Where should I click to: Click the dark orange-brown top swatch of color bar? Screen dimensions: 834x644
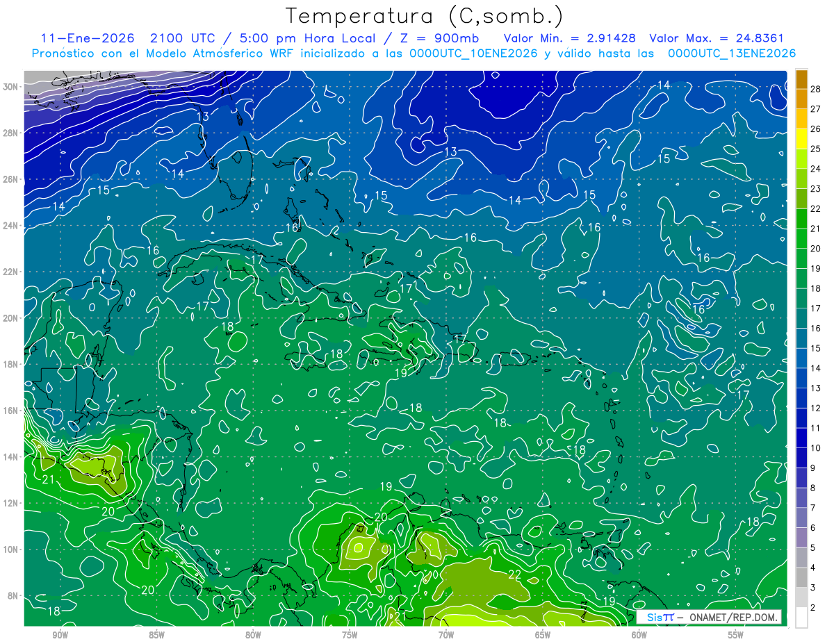point(801,79)
